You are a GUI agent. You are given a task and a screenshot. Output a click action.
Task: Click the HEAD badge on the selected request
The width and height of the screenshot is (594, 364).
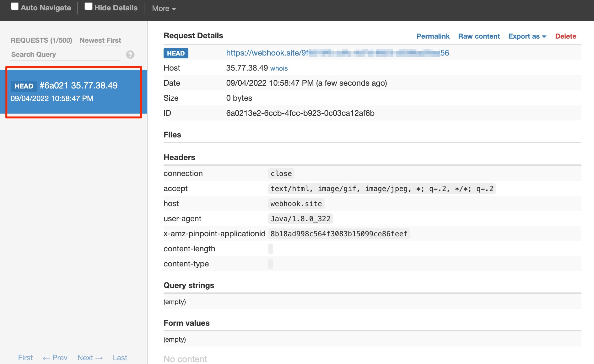point(24,86)
